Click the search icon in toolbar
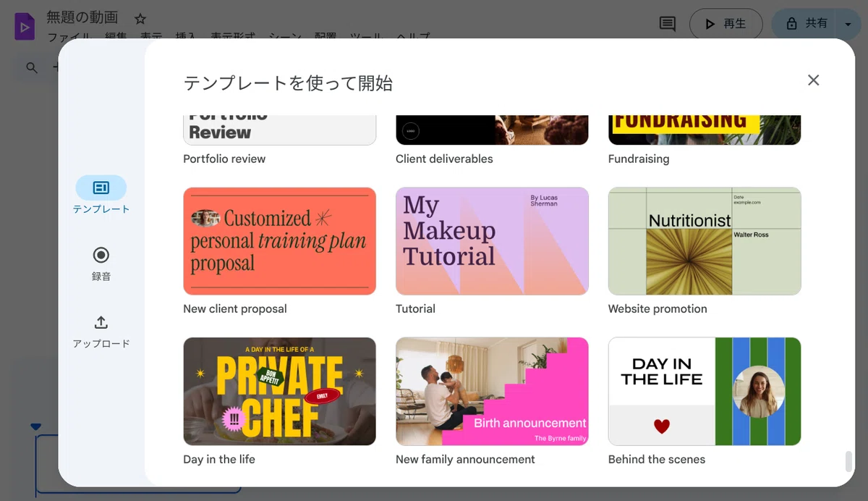 click(32, 67)
